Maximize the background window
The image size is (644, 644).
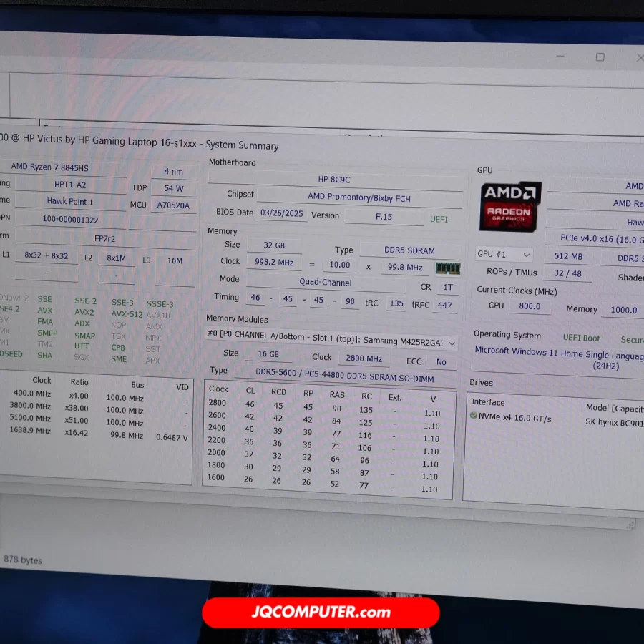pos(600,57)
